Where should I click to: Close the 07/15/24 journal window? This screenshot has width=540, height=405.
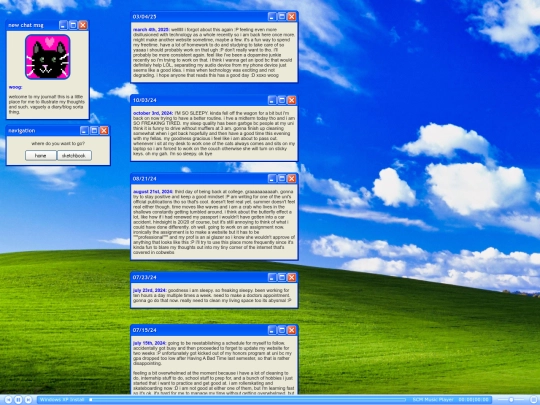(292, 330)
